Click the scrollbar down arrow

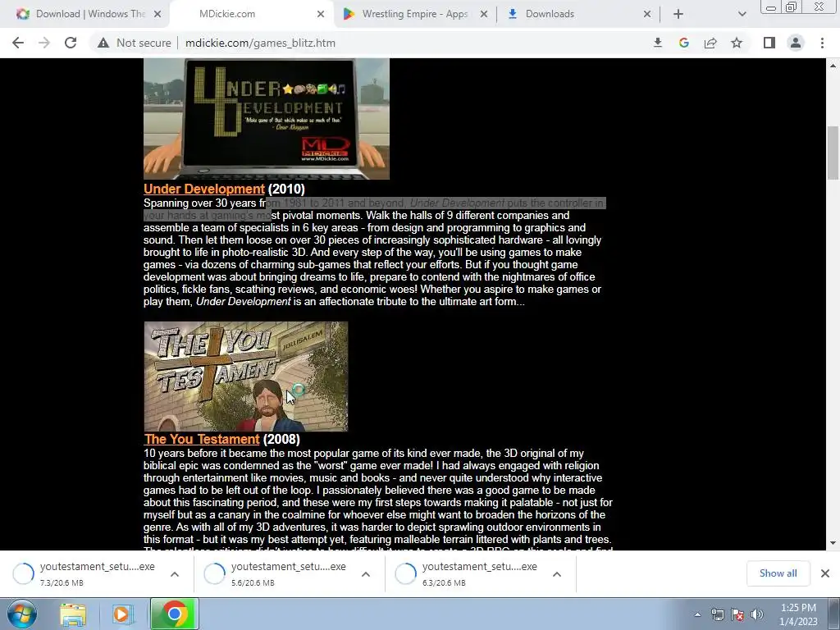[833, 543]
